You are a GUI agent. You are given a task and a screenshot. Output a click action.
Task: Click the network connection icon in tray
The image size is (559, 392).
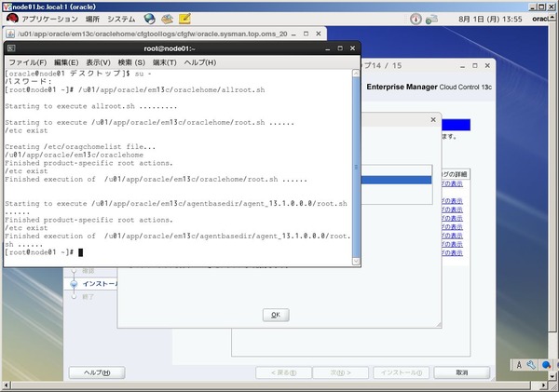pyautogui.click(x=431, y=19)
